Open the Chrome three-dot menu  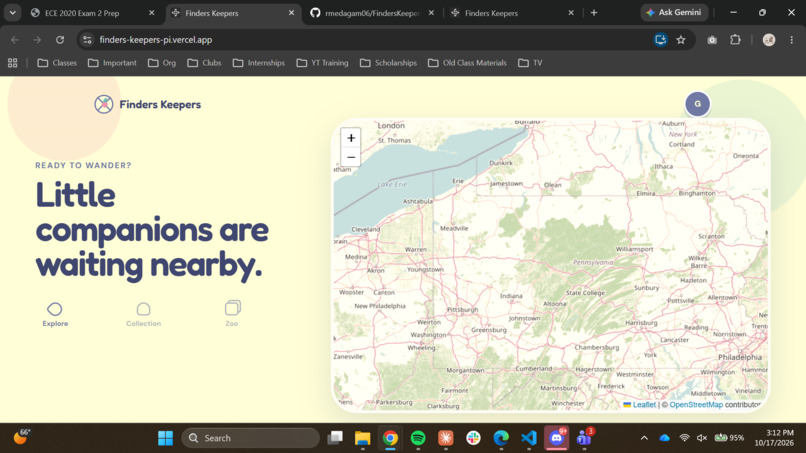click(x=792, y=40)
